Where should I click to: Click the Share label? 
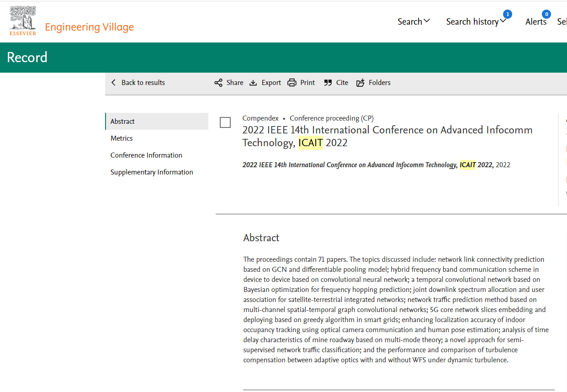click(x=235, y=83)
